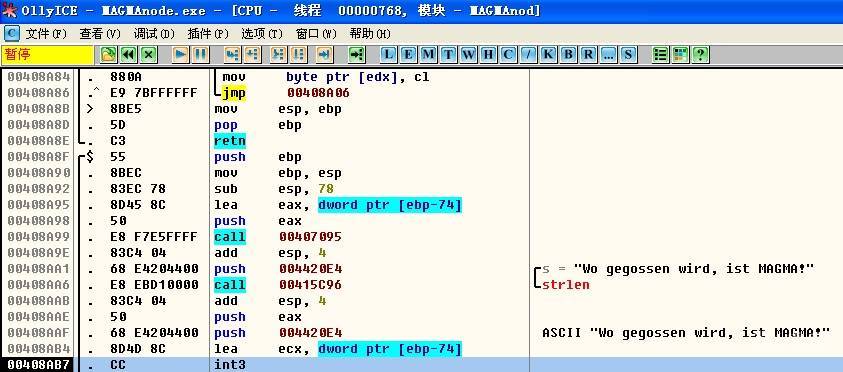The width and height of the screenshot is (843, 372).
Task: Open the 查看(V) menu
Action: point(100,34)
